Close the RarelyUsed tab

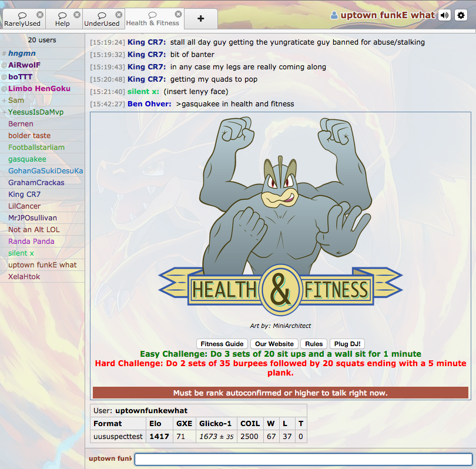click(40, 15)
